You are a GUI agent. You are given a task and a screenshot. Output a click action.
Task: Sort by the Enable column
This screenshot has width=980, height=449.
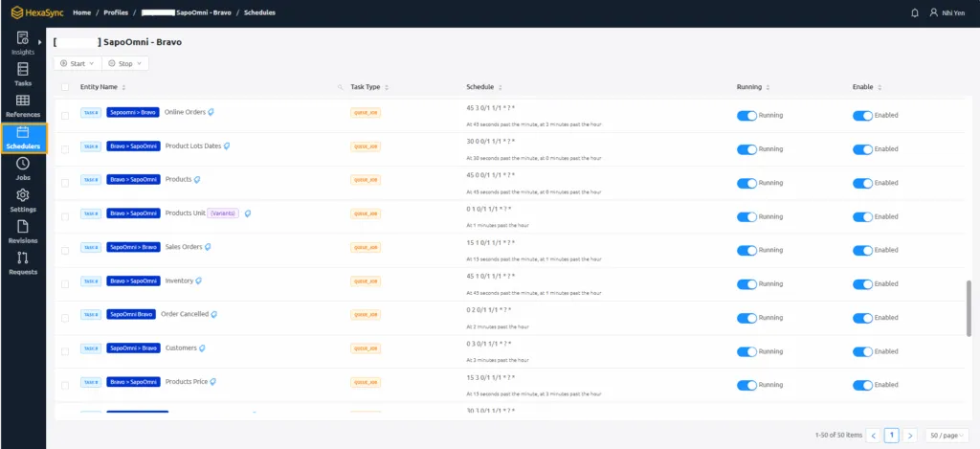pos(879,87)
